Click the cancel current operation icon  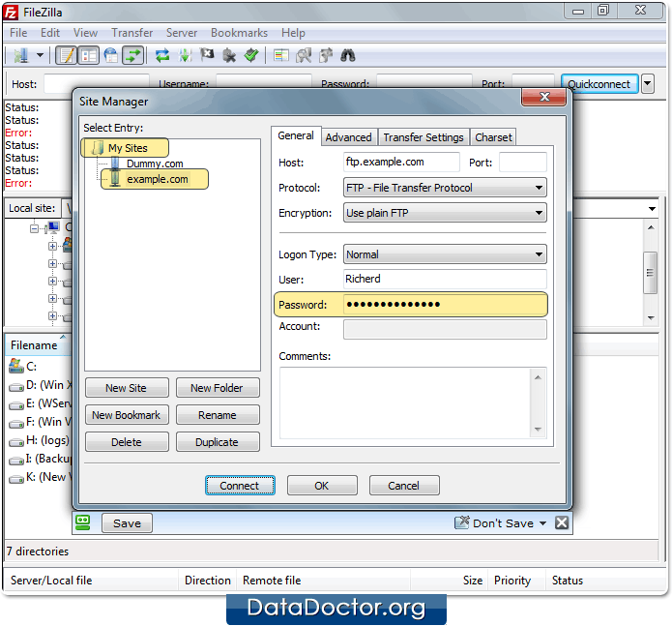[x=207, y=55]
